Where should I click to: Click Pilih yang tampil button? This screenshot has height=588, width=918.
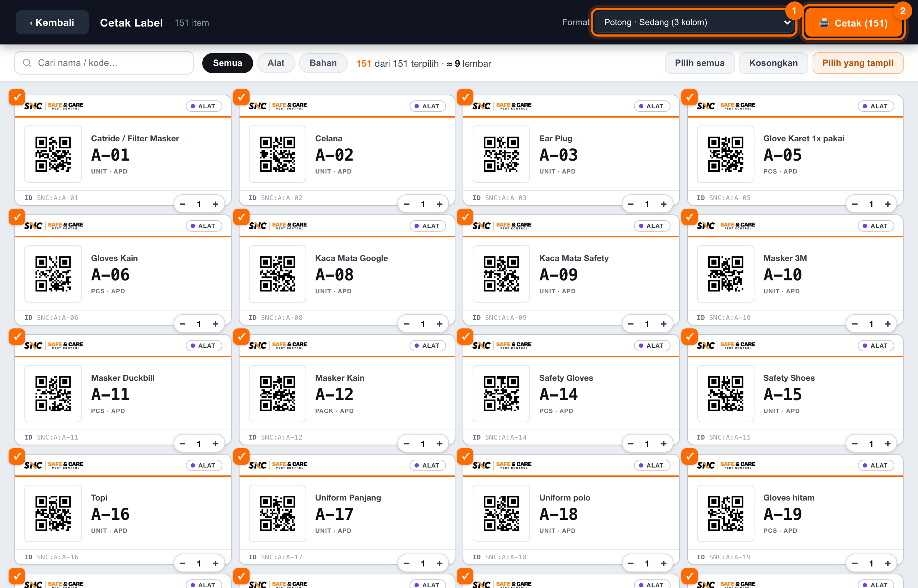click(x=857, y=63)
